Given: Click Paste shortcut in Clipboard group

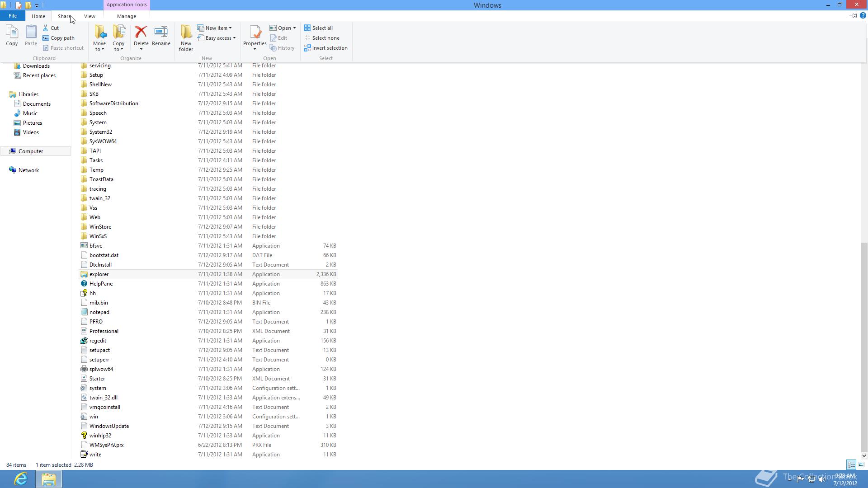Looking at the screenshot, I should point(63,48).
